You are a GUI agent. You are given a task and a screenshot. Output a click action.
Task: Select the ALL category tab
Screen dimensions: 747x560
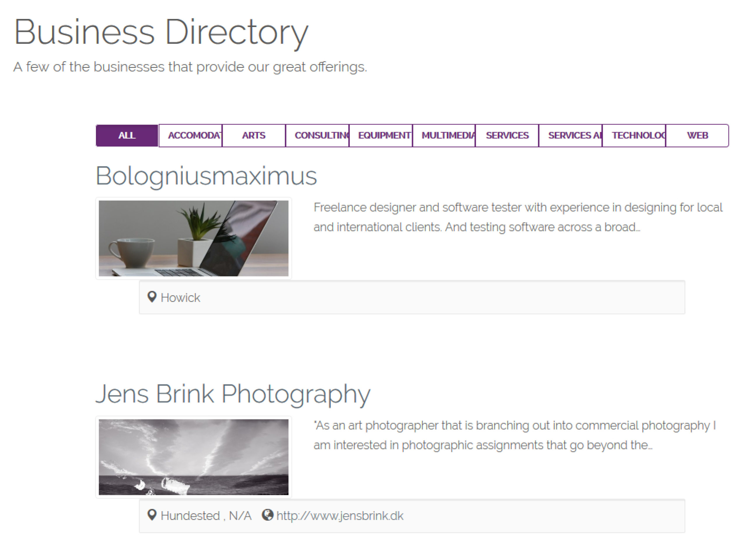tap(127, 135)
